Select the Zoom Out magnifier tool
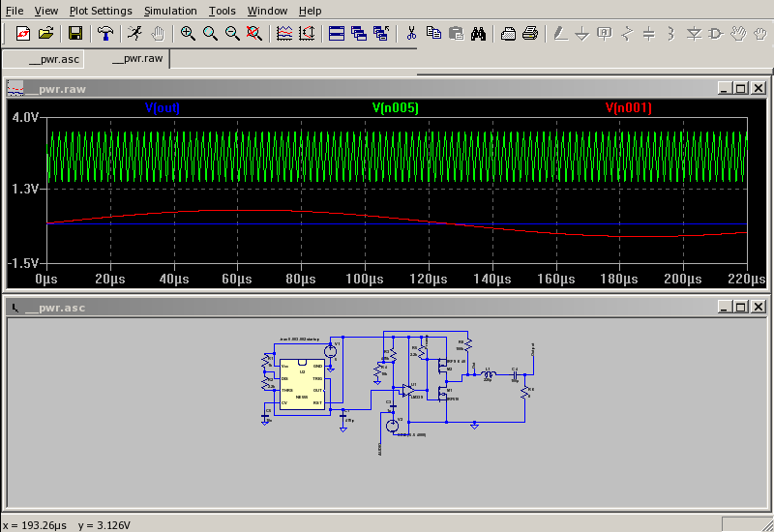Viewport: 774px width, 532px height. pyautogui.click(x=232, y=34)
